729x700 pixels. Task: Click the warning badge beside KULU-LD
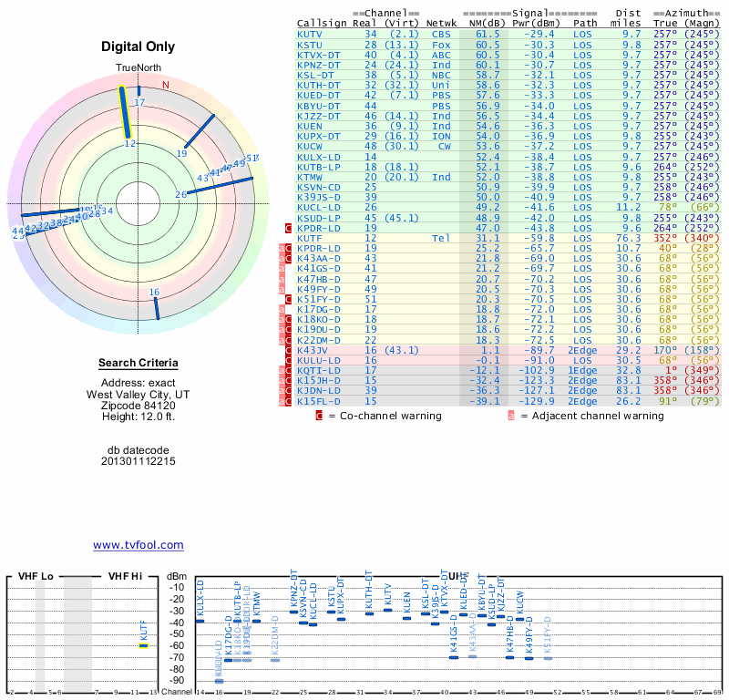(288, 360)
